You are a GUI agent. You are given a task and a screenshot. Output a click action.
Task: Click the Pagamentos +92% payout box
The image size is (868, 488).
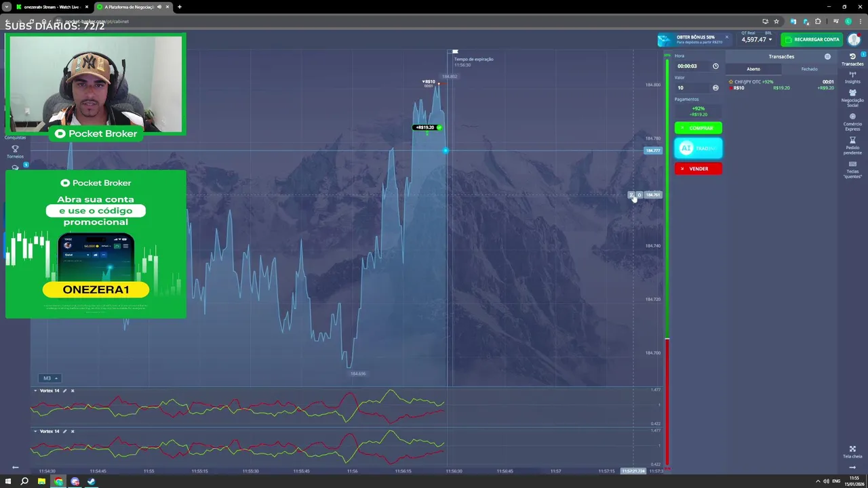698,111
